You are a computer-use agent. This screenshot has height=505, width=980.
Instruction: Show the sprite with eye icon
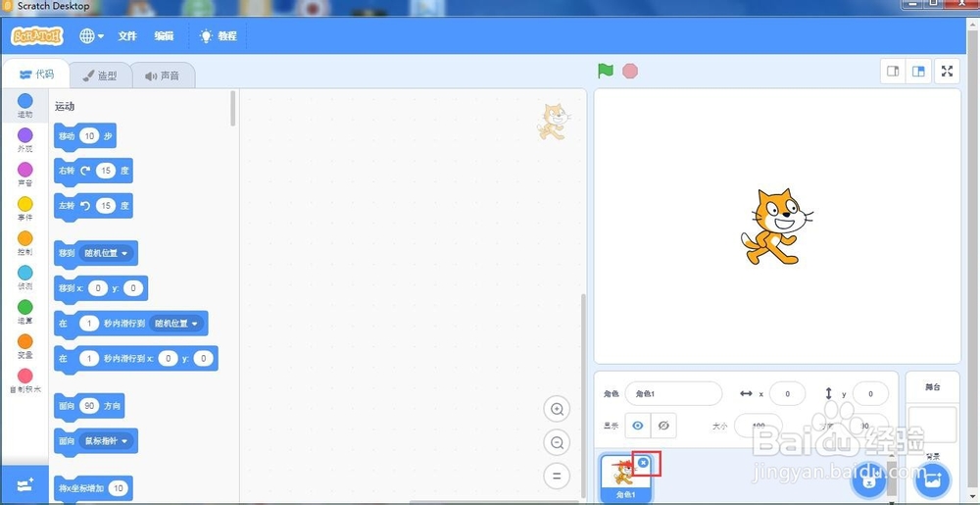point(638,426)
